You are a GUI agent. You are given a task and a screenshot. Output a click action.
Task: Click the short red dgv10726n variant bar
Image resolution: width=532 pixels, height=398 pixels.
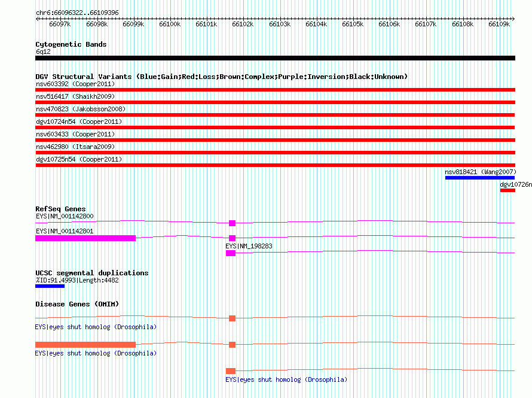tap(507, 190)
